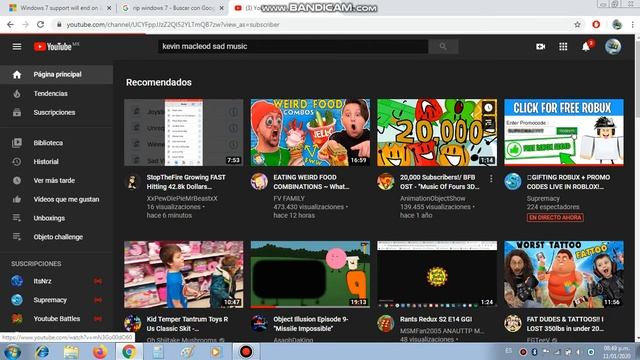Reload the page in Chrome

(x=40, y=24)
